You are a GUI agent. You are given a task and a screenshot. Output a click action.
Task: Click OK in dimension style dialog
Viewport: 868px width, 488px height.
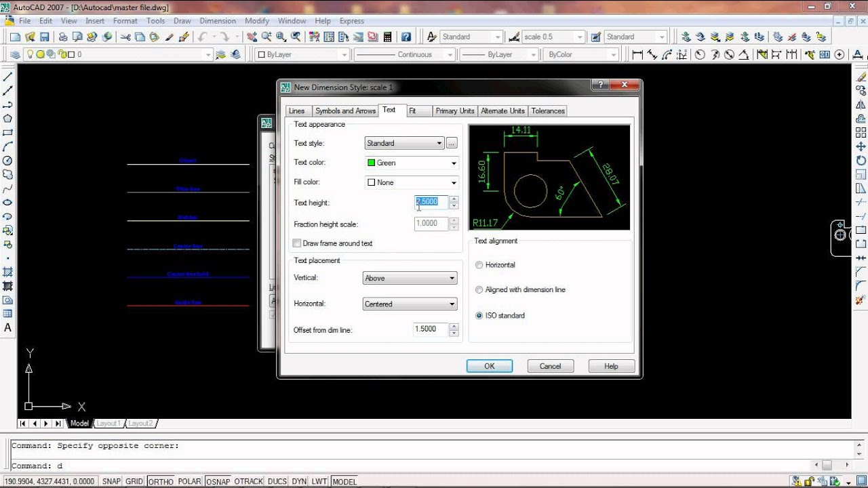tap(490, 366)
